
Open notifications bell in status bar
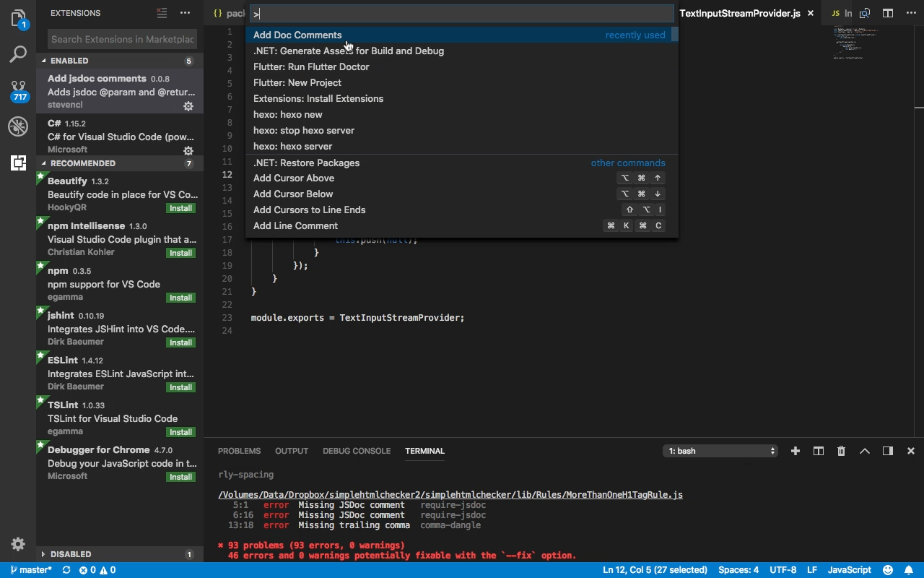click(x=910, y=570)
